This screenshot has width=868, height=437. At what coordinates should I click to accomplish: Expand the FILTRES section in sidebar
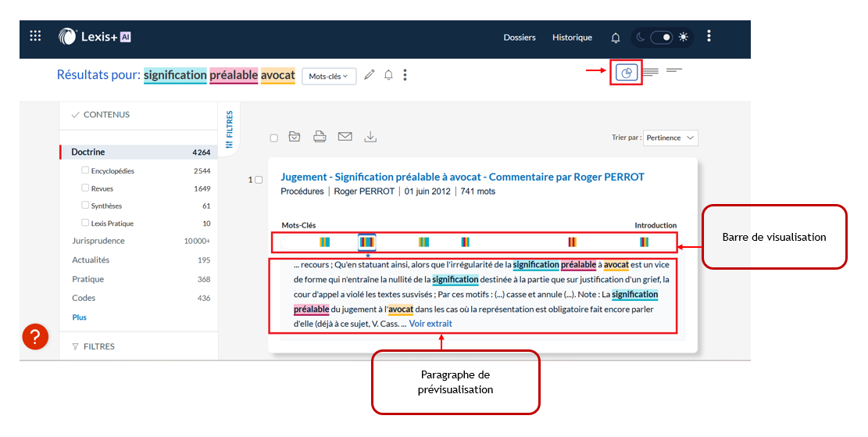click(x=98, y=346)
